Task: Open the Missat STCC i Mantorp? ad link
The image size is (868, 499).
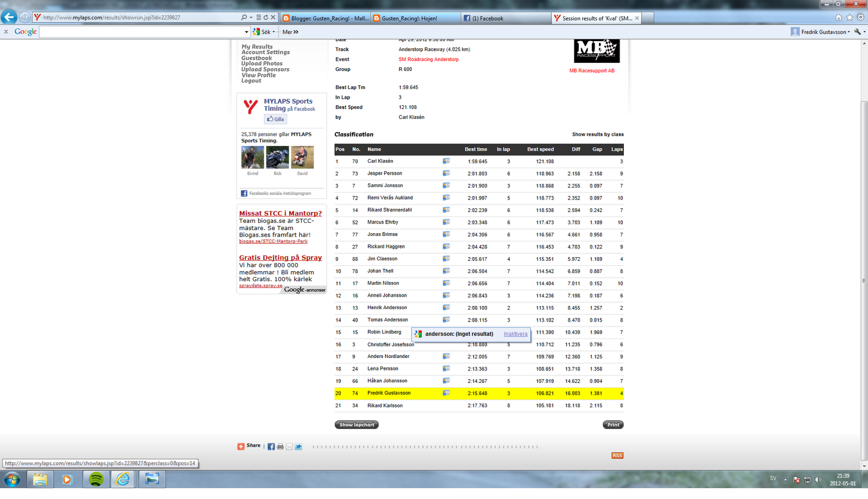Action: point(280,214)
